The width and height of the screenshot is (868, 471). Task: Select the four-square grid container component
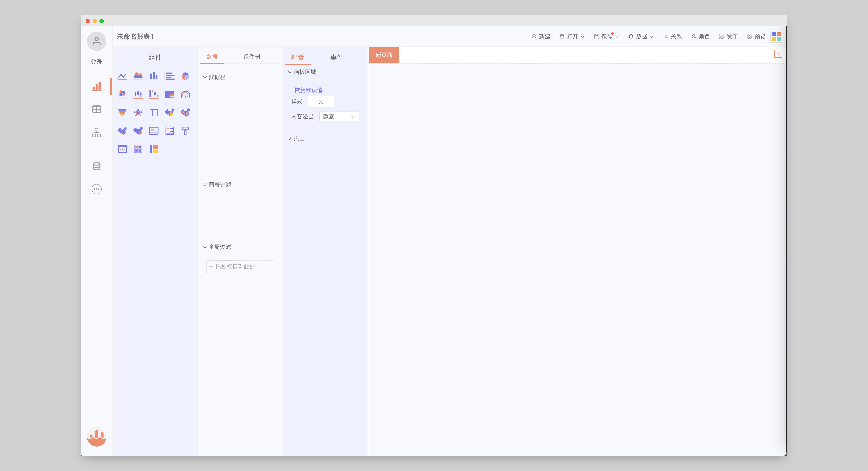(138, 149)
